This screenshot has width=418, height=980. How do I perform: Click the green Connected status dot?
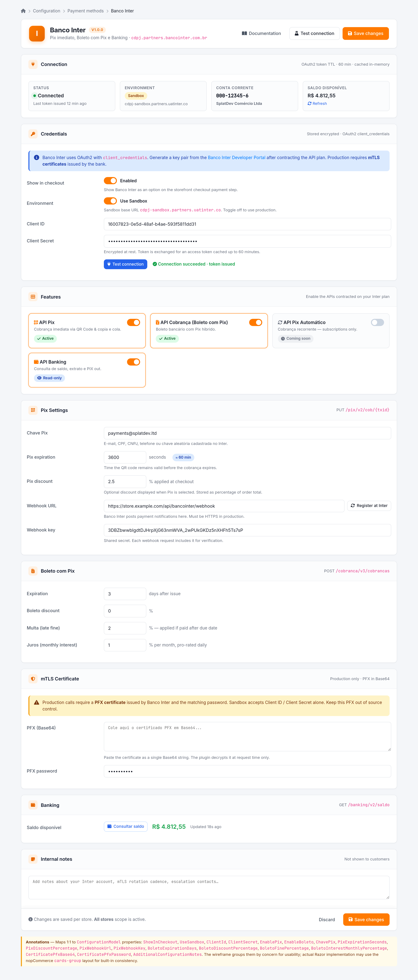click(x=35, y=96)
